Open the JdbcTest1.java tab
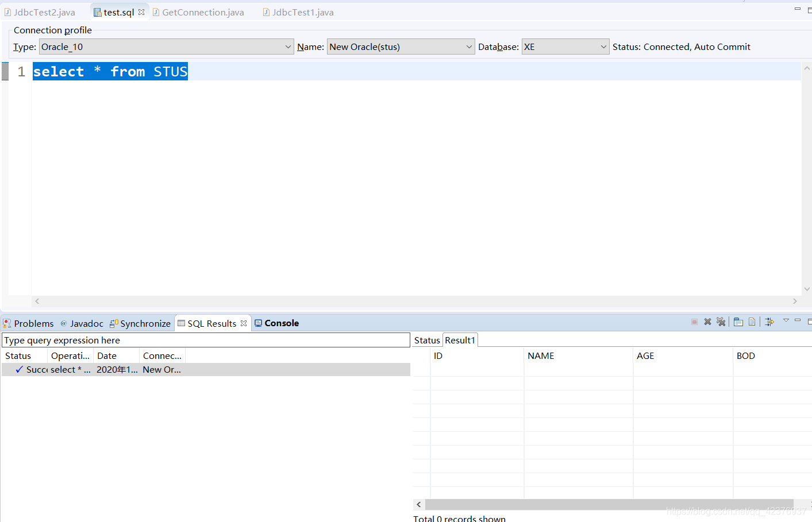The width and height of the screenshot is (812, 522). (298, 12)
